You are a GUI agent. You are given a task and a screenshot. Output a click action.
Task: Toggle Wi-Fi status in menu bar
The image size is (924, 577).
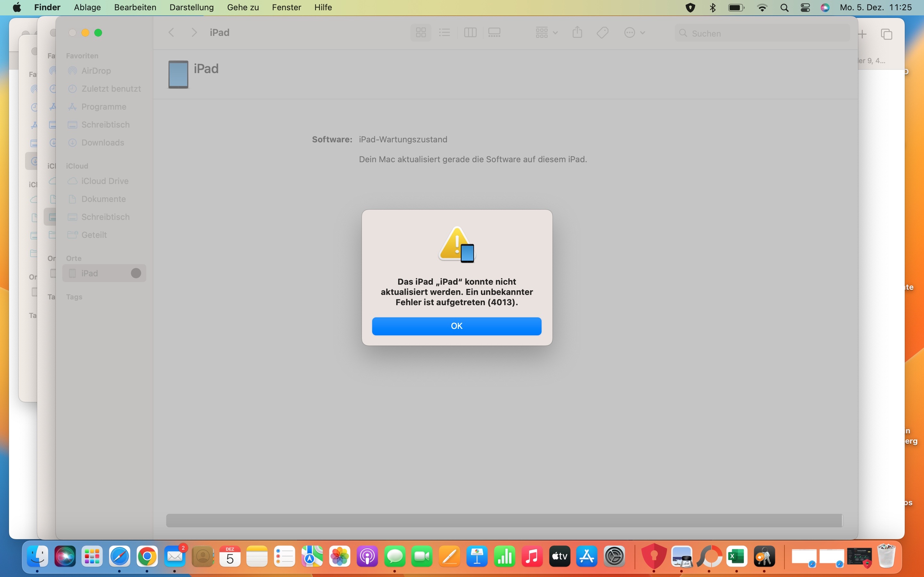coord(762,8)
